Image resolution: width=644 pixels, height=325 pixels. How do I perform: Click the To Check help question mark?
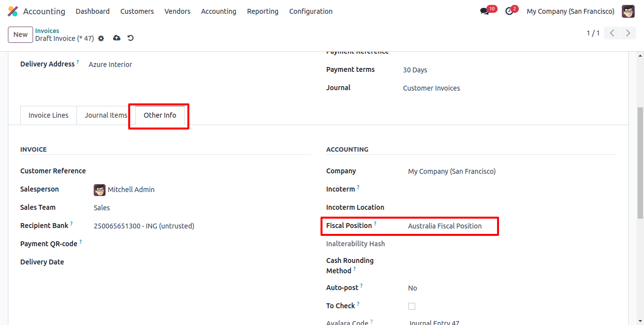358,304
